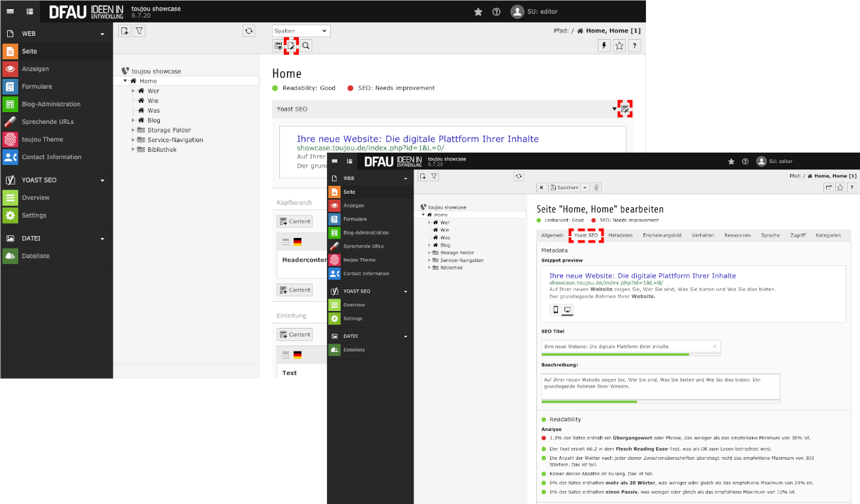Open the Spalten dropdown in the back window
Viewport: 860px width, 504px height.
pos(301,31)
